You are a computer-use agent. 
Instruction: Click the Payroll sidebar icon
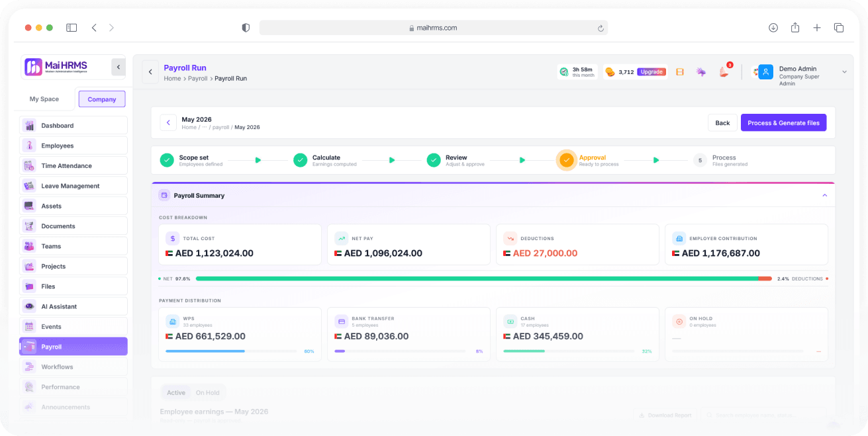(x=29, y=347)
